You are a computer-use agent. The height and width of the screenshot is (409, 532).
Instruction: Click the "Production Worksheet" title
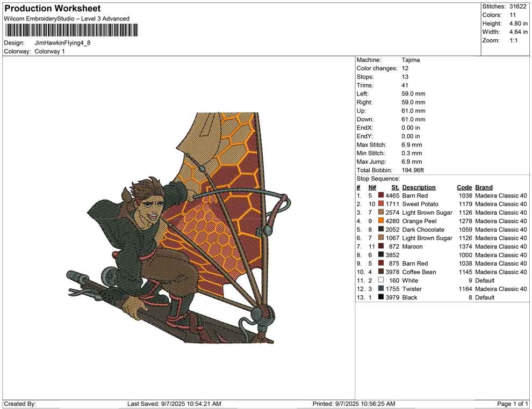(x=53, y=9)
